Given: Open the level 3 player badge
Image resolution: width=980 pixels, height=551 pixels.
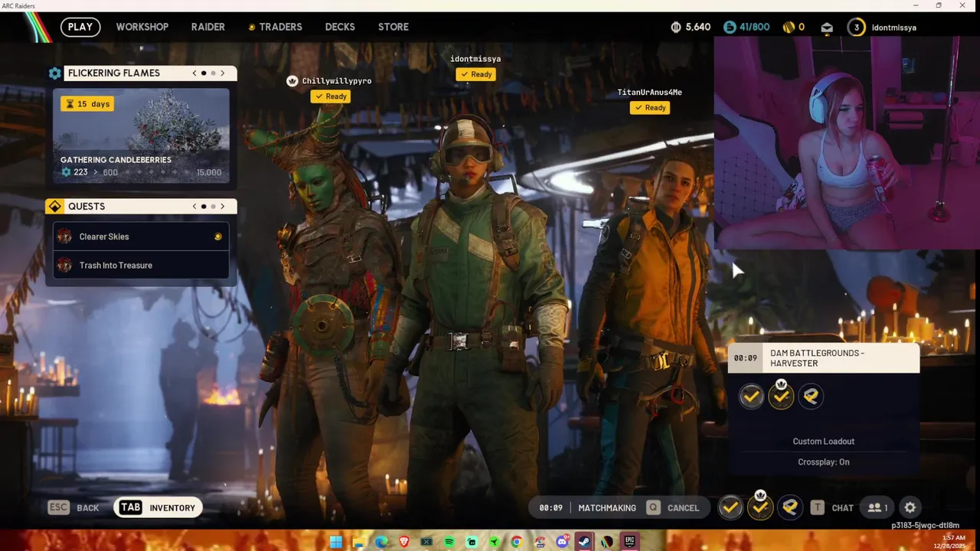Looking at the screenshot, I should (856, 27).
